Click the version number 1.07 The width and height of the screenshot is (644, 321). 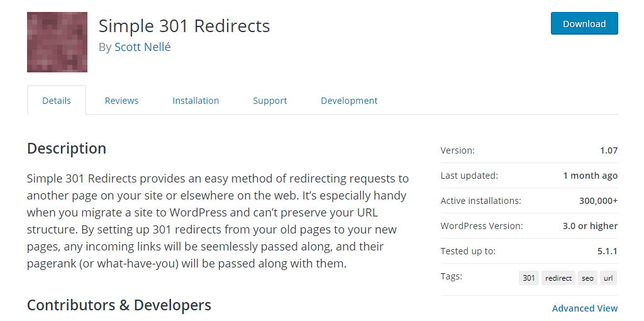pyautogui.click(x=609, y=150)
